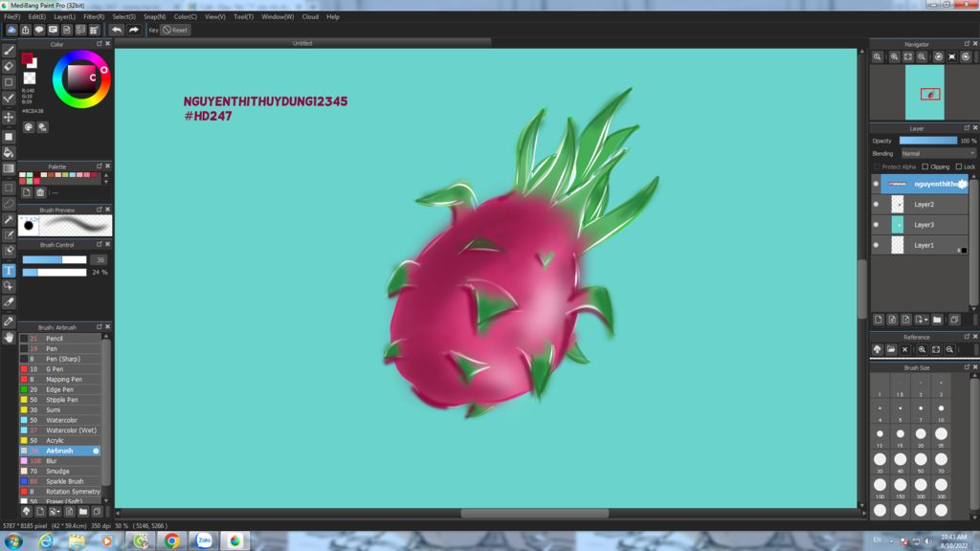Open the add brush dropdown in the Brush panel

[x=55, y=512]
